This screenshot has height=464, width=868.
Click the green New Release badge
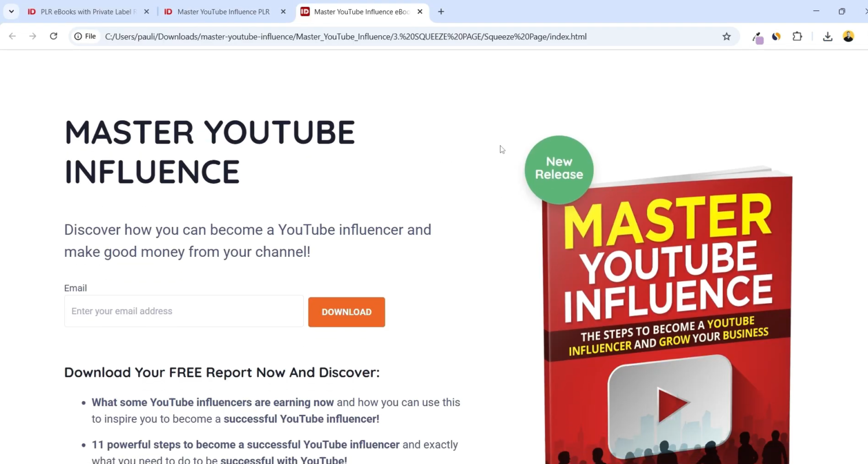click(x=558, y=169)
